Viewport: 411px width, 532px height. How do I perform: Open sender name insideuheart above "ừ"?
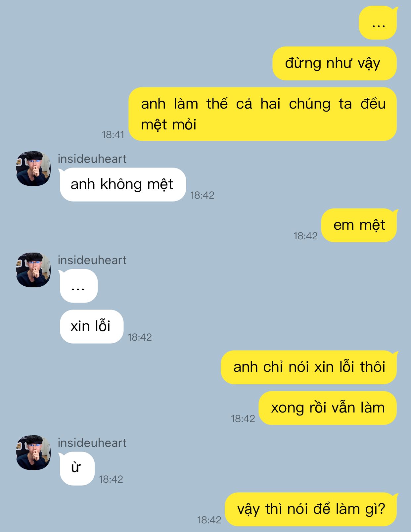(92, 443)
